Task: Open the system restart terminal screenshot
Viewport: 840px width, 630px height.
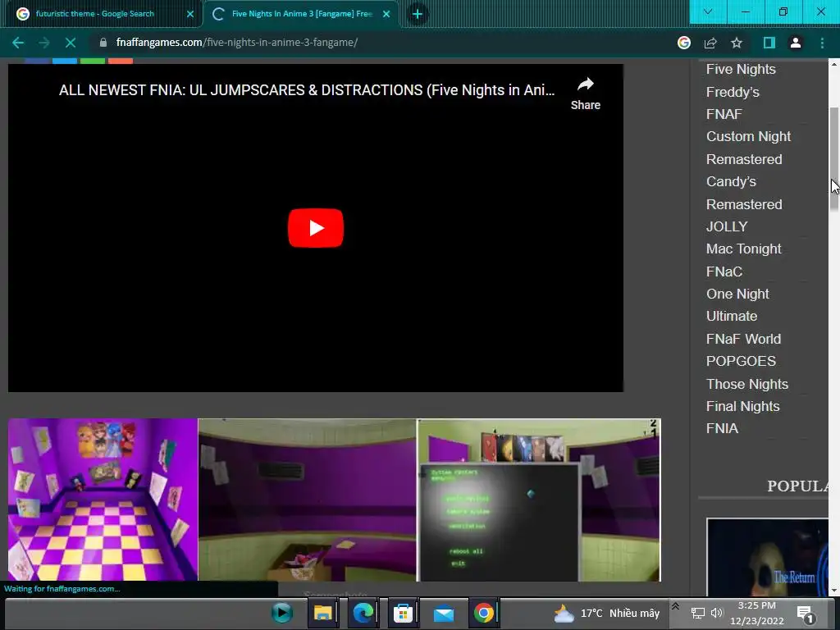Action: (x=539, y=500)
